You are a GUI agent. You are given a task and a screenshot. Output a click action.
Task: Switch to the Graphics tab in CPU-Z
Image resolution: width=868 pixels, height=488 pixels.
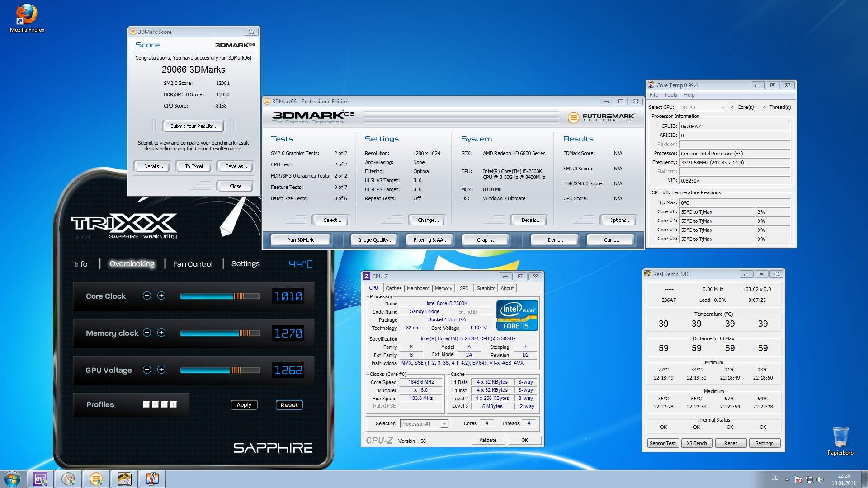486,288
